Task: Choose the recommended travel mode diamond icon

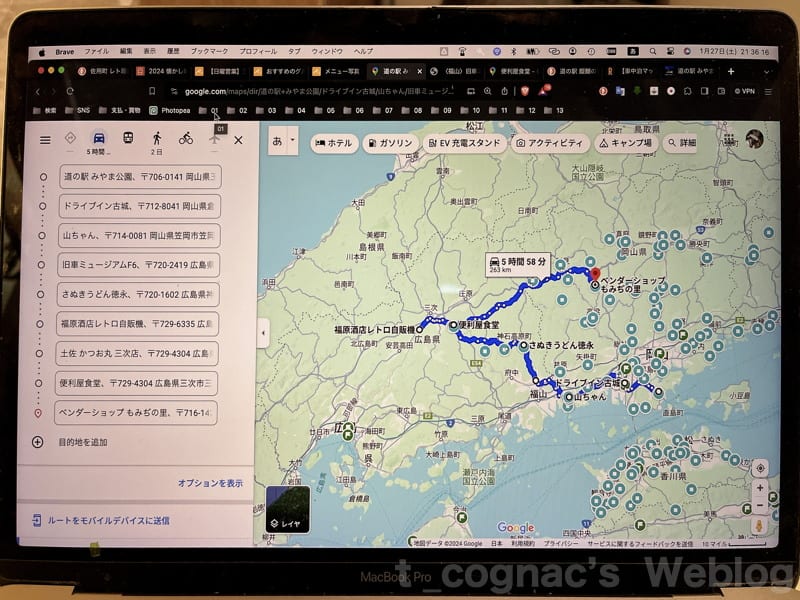Action: click(x=70, y=138)
